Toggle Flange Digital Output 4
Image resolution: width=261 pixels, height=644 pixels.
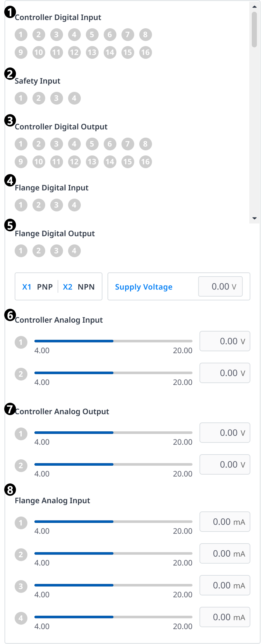coord(74,251)
